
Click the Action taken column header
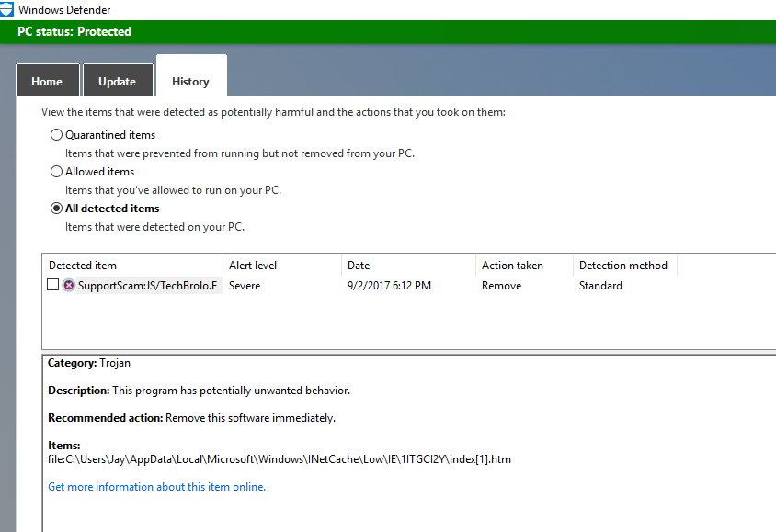point(525,266)
